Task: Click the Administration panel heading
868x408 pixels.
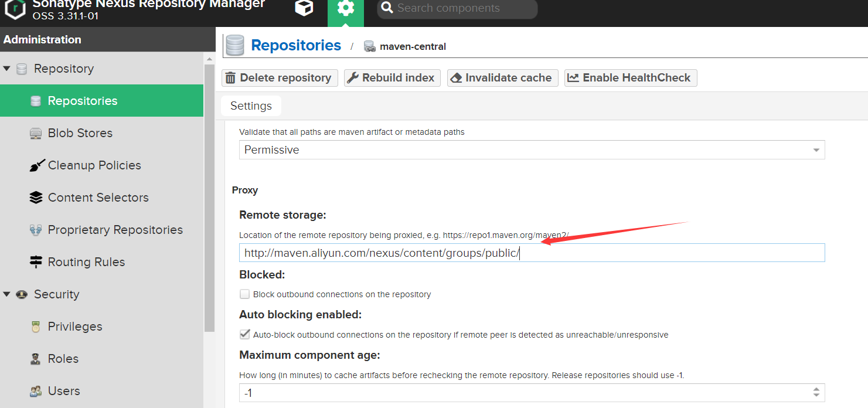Action: click(x=42, y=40)
